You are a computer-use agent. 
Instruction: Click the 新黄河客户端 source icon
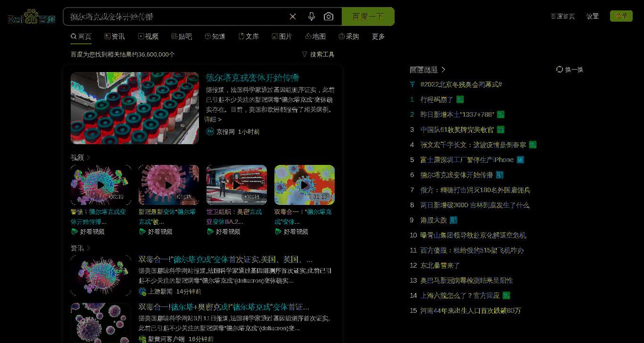[x=142, y=339]
